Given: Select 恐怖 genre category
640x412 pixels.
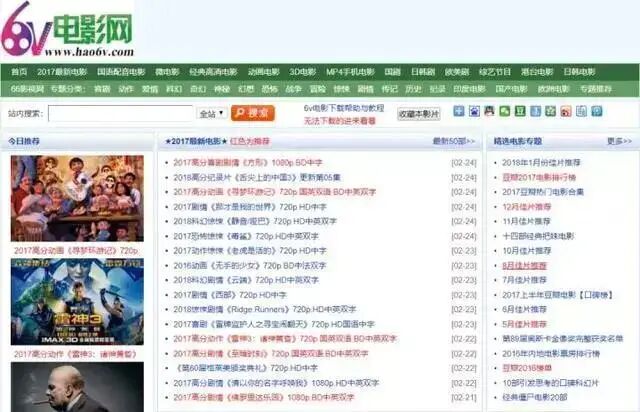Looking at the screenshot, I should [270, 89].
